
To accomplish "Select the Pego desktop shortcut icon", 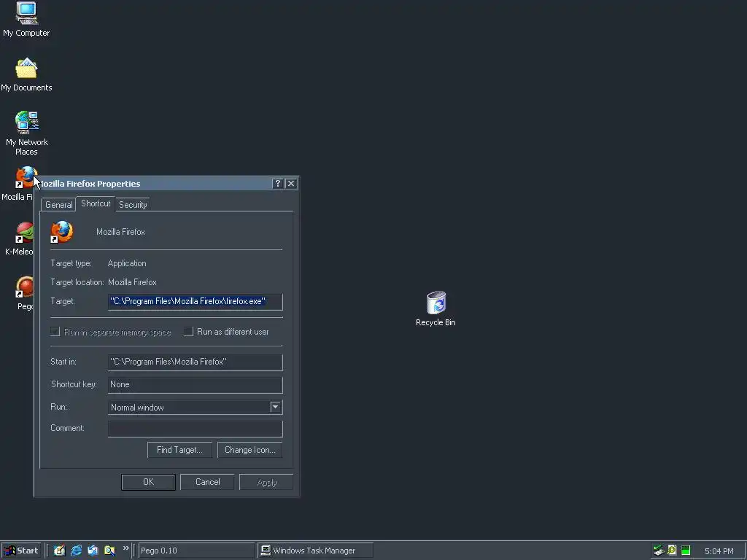I will [x=24, y=287].
